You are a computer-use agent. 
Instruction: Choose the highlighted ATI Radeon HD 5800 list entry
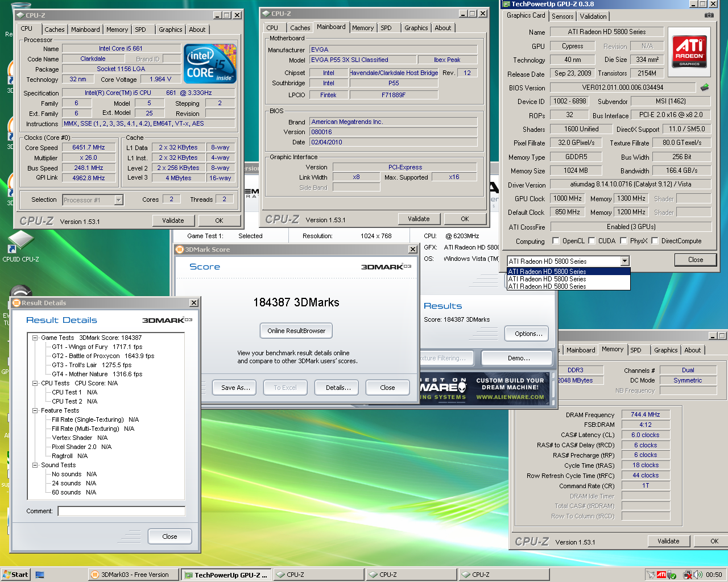[568, 272]
